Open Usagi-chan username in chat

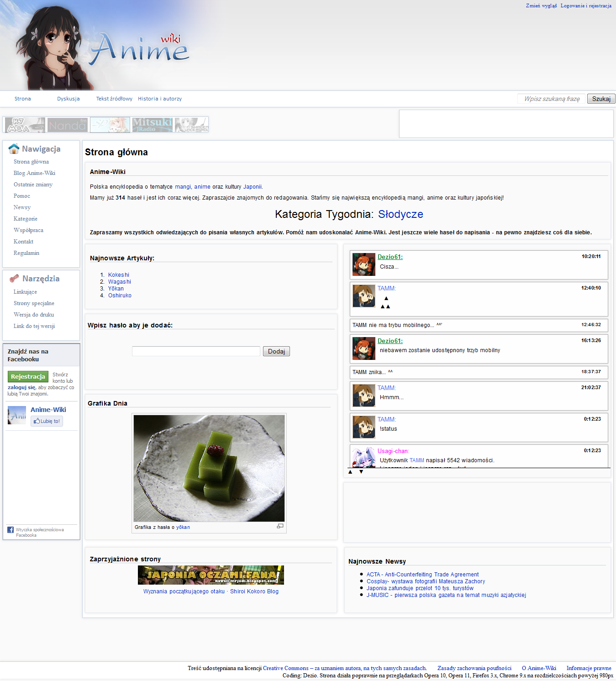(393, 451)
